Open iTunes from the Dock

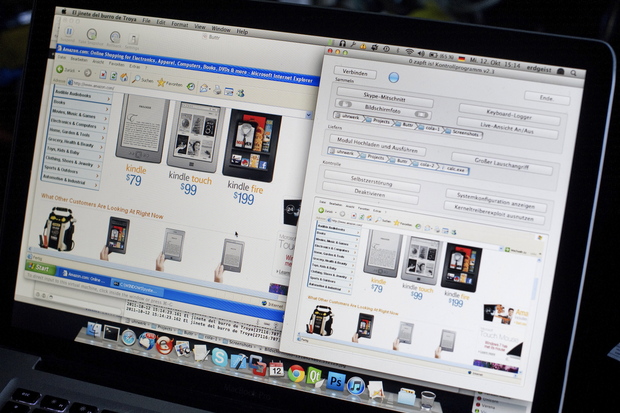point(355,386)
